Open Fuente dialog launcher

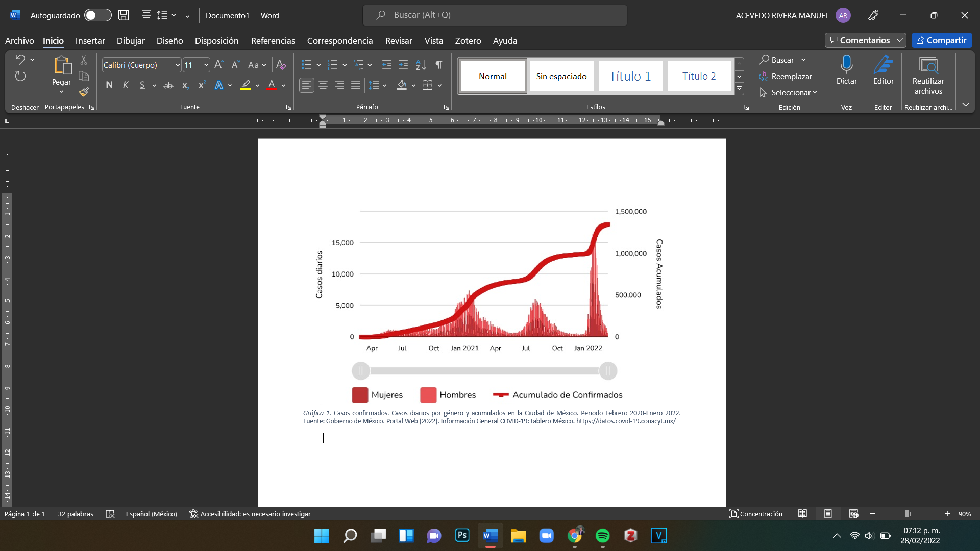point(289,107)
